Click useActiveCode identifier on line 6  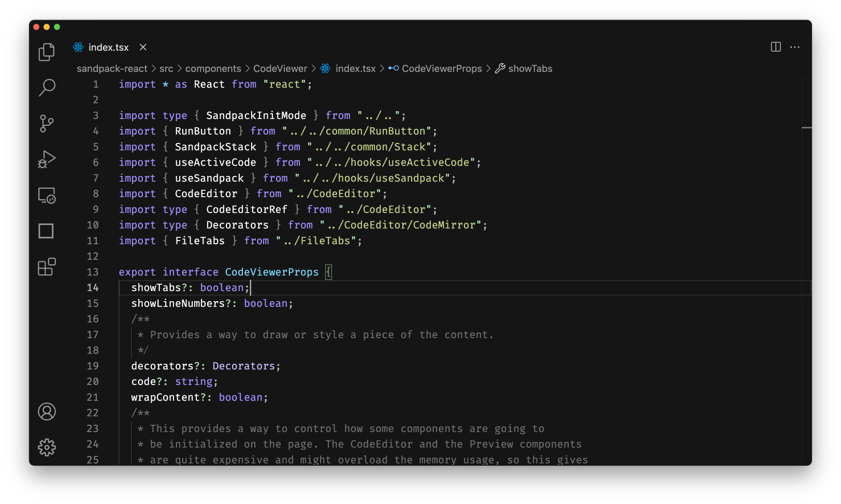tap(215, 162)
